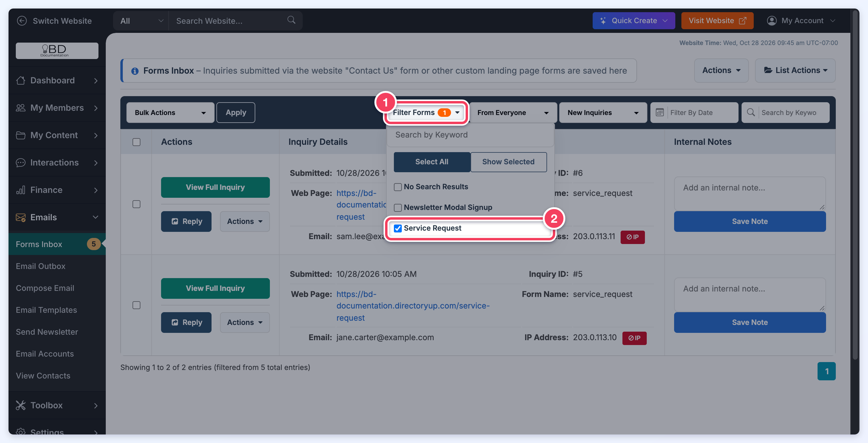This screenshot has width=868, height=443.
Task: Click the page vertical scrollbar
Action: (x=855, y=186)
